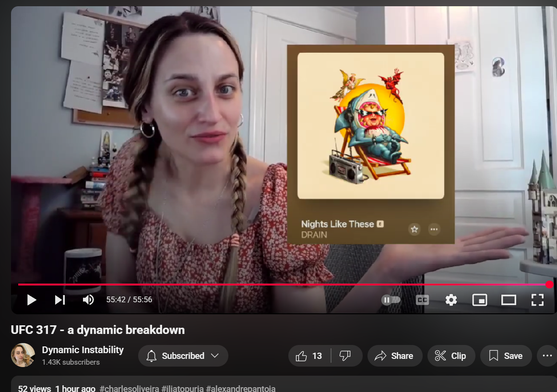The height and width of the screenshot is (392, 557).
Task: Click the Nights Like These album artwork
Action: tap(370, 126)
